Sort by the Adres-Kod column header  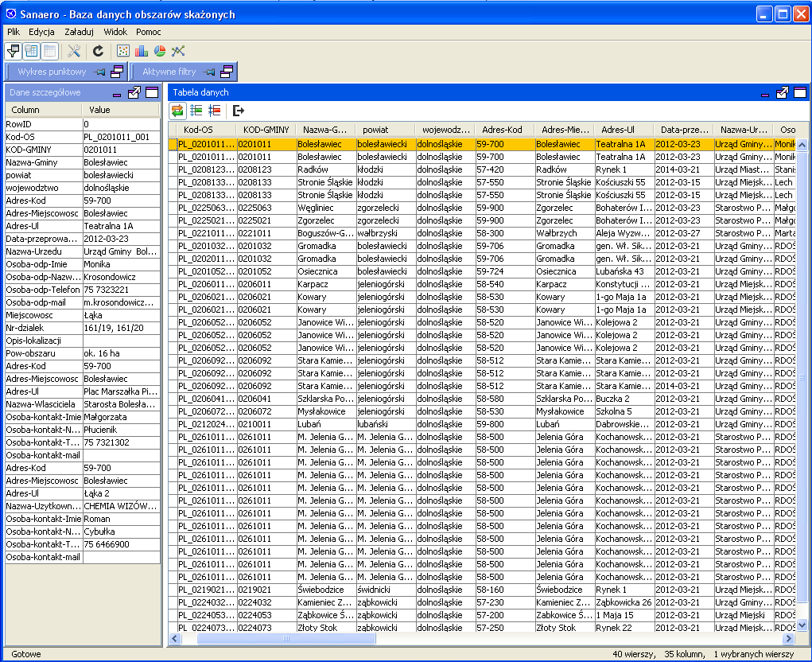click(505, 130)
